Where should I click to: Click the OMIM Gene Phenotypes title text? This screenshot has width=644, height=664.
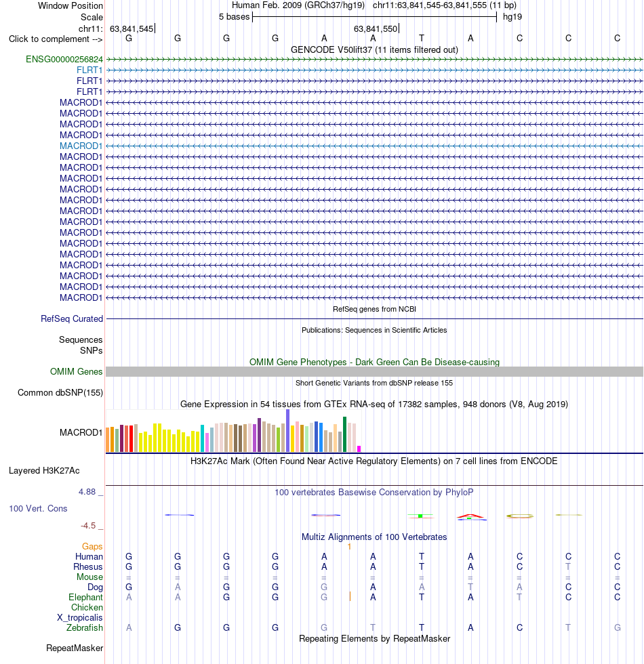point(374,362)
